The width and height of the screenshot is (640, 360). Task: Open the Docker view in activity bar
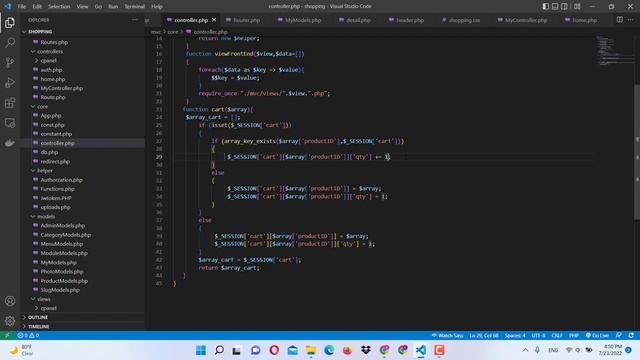[10, 143]
